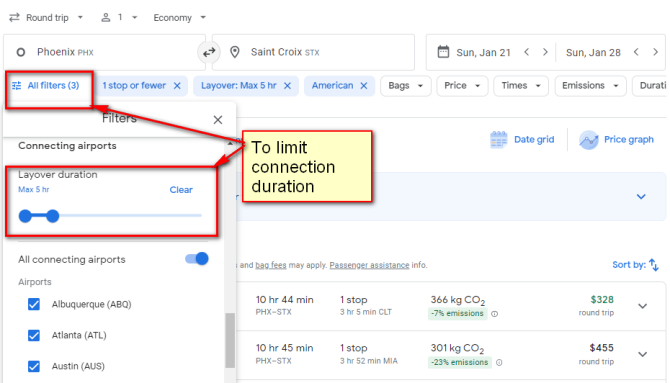Open the bag fees link
Image resolution: width=670 pixels, height=383 pixels.
point(271,265)
